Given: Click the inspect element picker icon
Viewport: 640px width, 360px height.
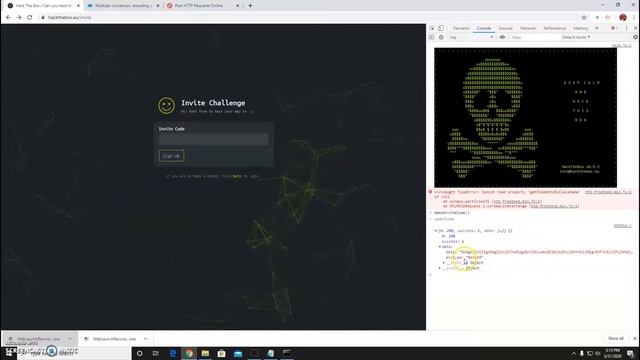Looking at the screenshot, I should [432, 28].
